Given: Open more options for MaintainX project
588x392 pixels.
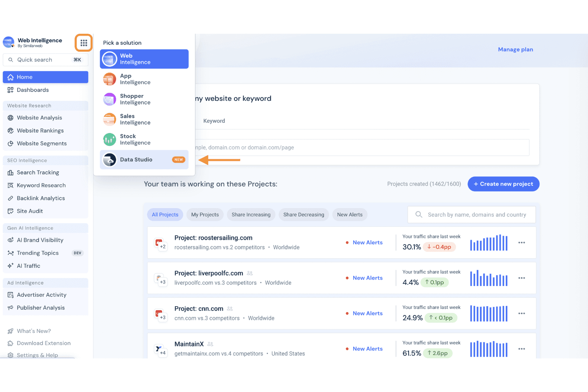Looking at the screenshot, I should click(x=522, y=349).
